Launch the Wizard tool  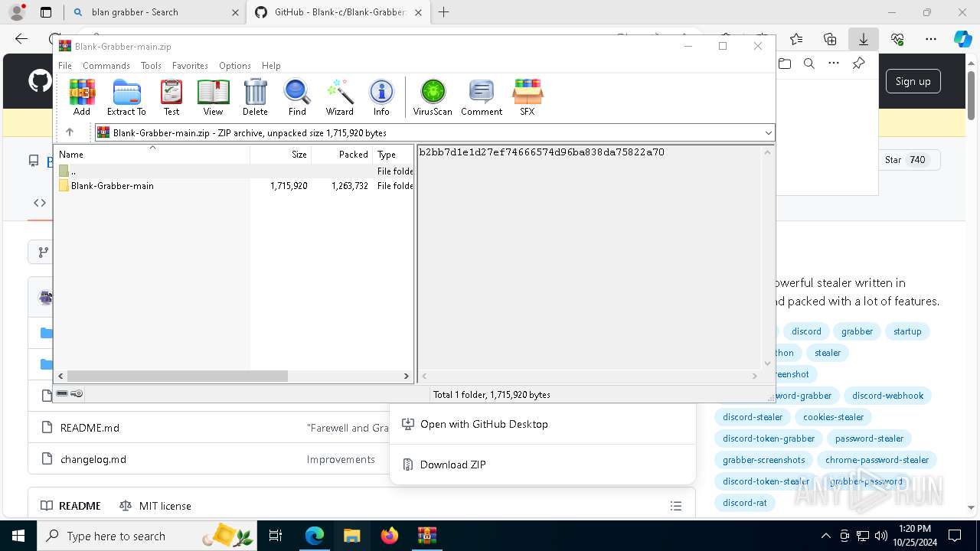[x=339, y=97]
